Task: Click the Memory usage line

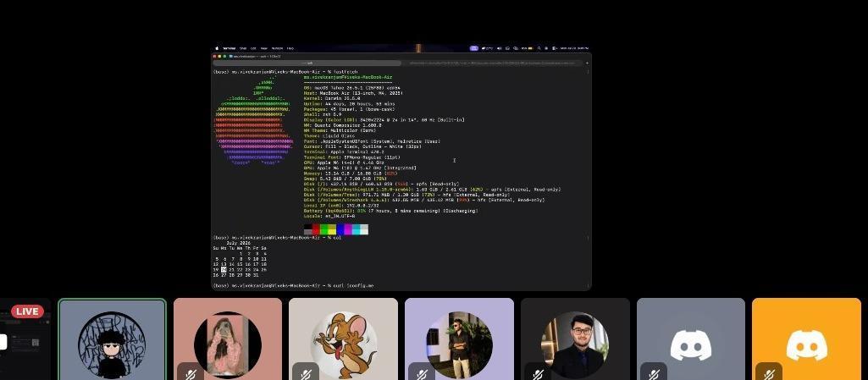Action: click(351, 173)
